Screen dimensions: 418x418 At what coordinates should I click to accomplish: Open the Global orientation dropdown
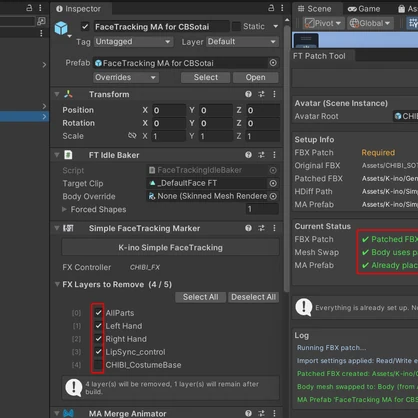pyautogui.click(x=370, y=23)
